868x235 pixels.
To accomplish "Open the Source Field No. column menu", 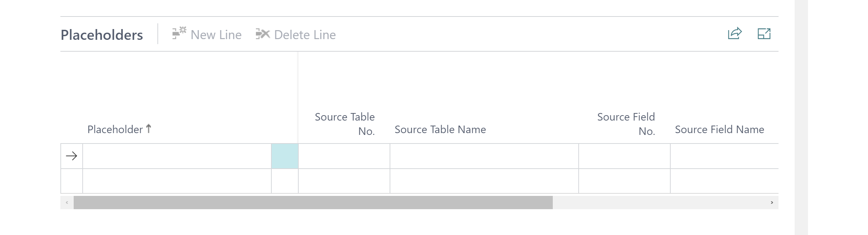I will click(625, 123).
